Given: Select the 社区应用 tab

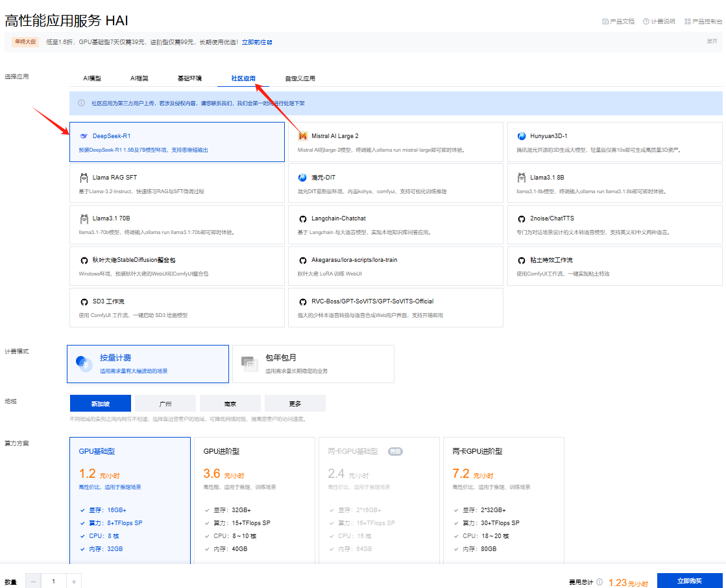Looking at the screenshot, I should point(243,78).
